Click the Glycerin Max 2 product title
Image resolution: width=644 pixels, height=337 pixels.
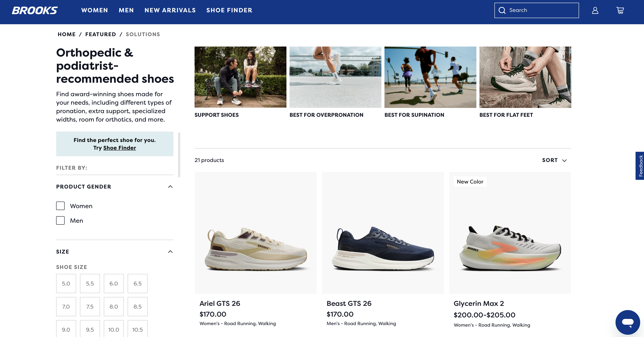[x=479, y=304]
